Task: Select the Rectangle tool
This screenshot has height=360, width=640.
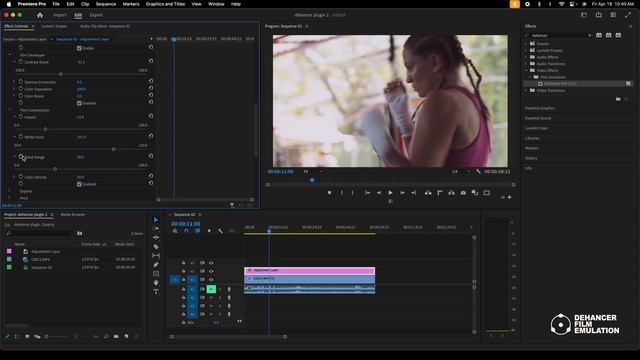Action: coord(156,274)
